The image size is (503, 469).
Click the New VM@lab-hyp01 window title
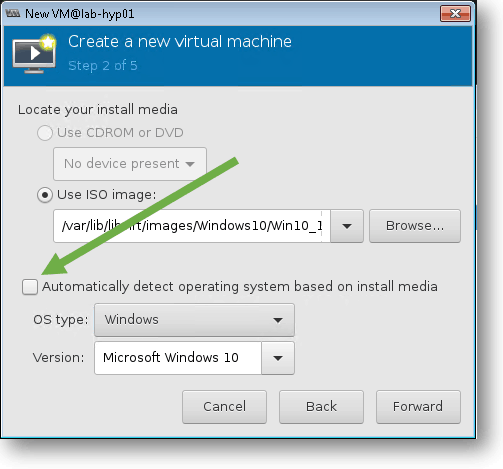pos(80,14)
